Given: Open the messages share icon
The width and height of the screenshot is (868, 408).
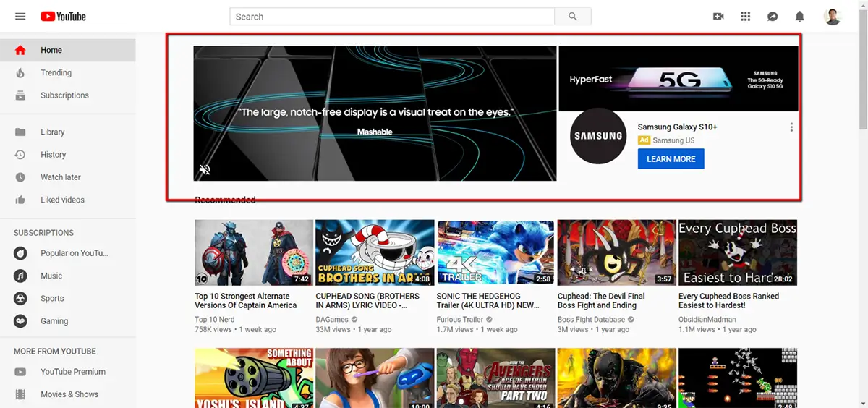Looking at the screenshot, I should pos(773,16).
